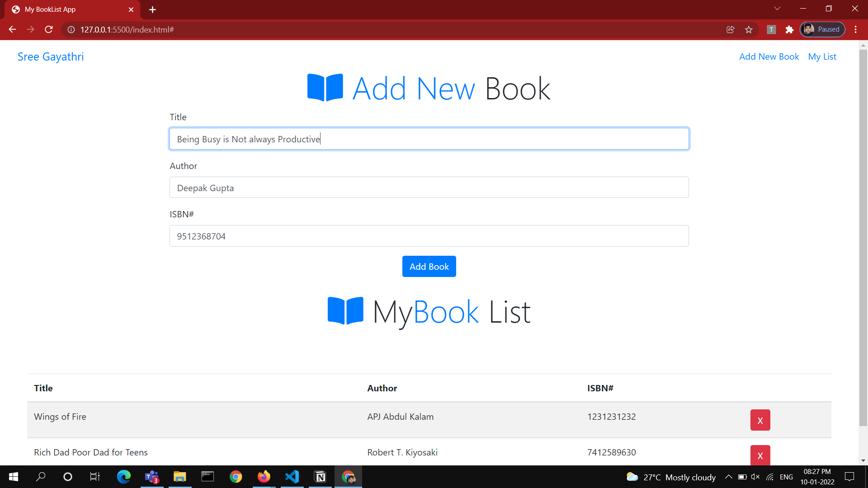Open a new browser tab
This screenshot has width=868, height=488.
(152, 9)
